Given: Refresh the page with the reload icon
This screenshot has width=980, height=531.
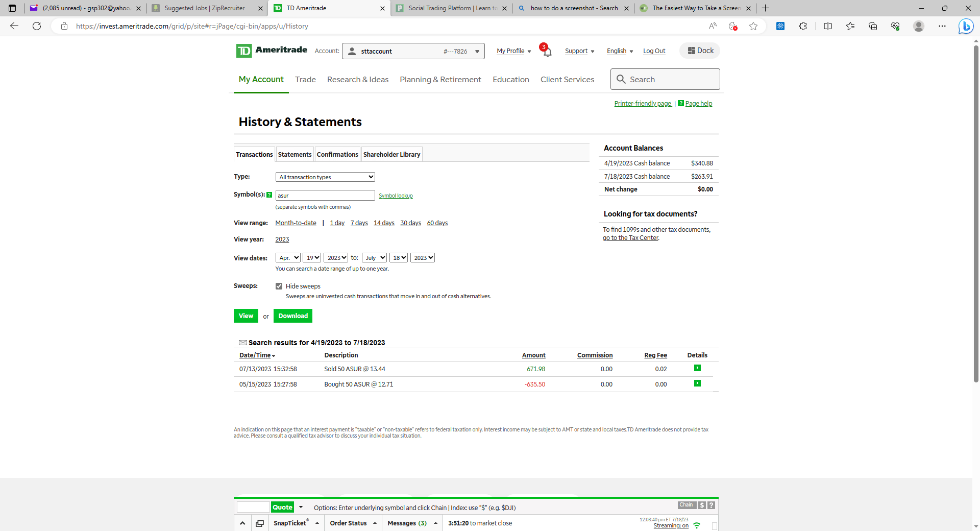Looking at the screenshot, I should [x=37, y=26].
